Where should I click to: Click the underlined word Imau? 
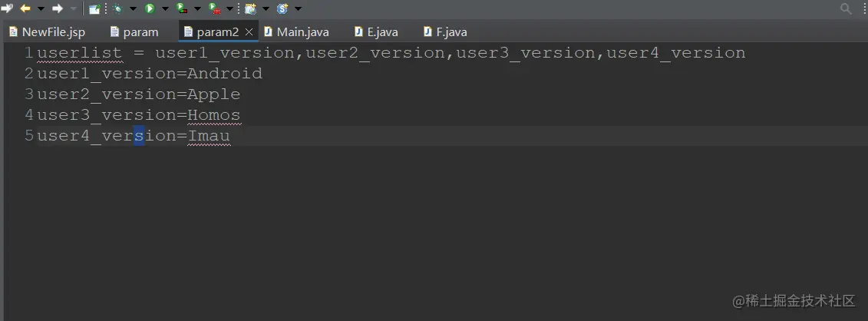coord(209,136)
